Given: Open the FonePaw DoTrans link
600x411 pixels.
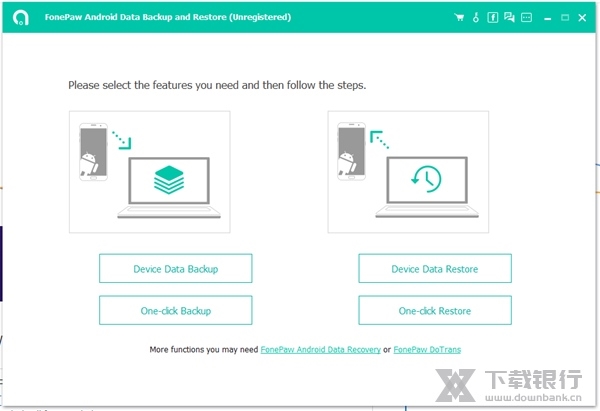Looking at the screenshot, I should (x=427, y=350).
